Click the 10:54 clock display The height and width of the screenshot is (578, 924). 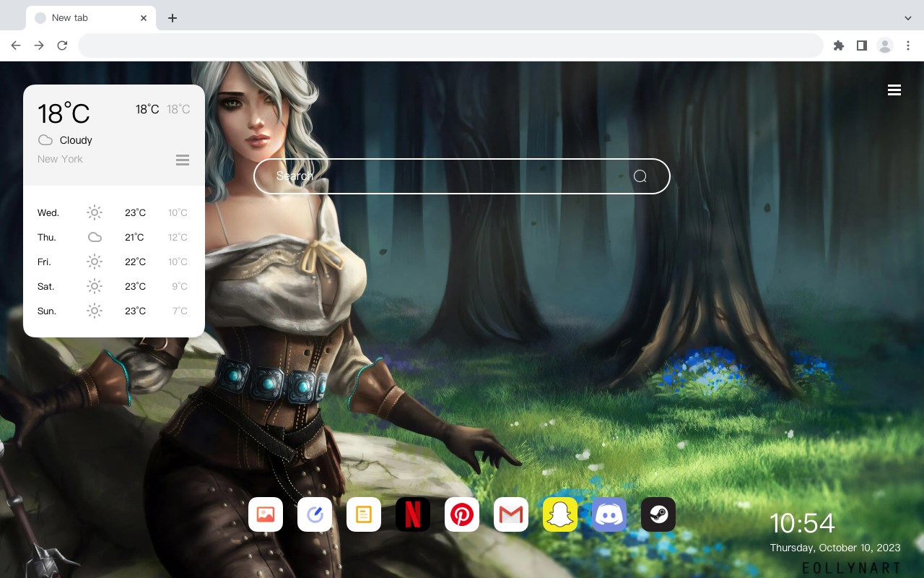pos(802,523)
